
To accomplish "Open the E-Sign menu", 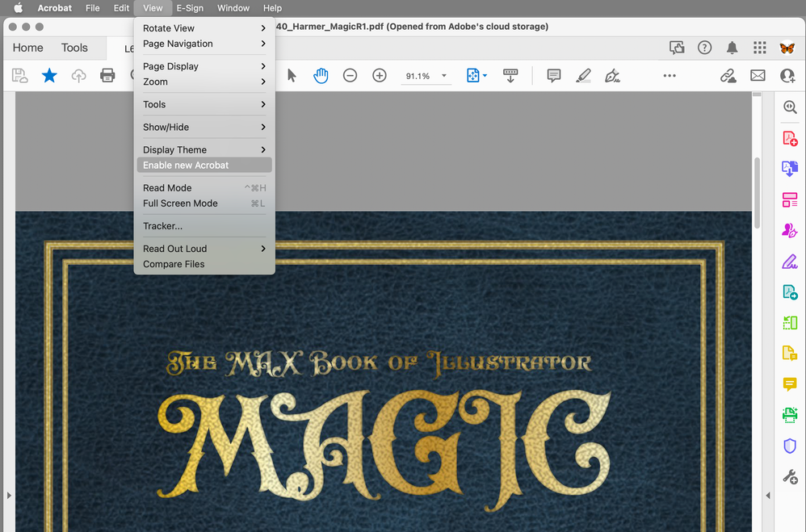I will (x=190, y=8).
